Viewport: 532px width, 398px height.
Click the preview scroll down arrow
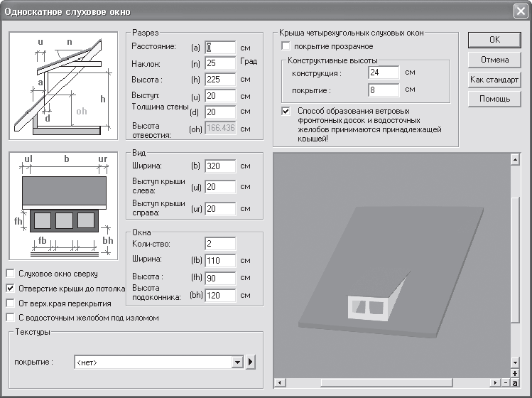[x=515, y=363]
